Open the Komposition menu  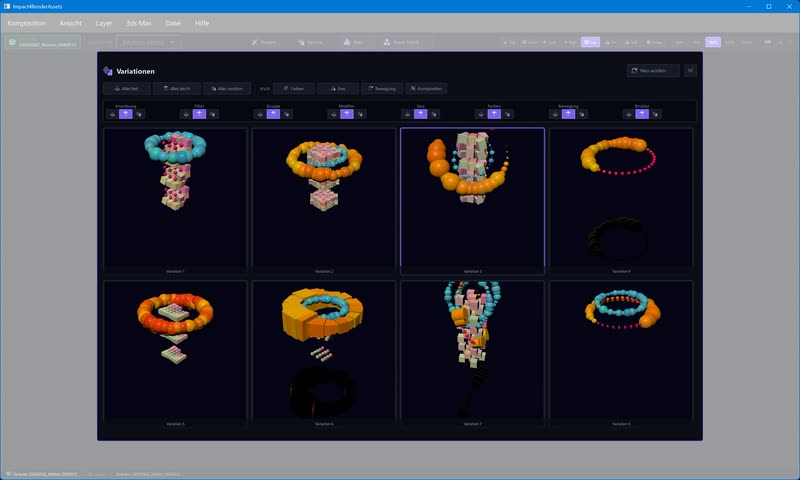coord(27,23)
